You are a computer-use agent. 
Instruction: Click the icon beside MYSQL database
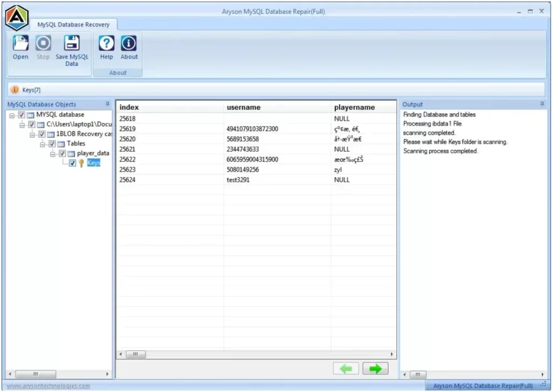[31, 115]
